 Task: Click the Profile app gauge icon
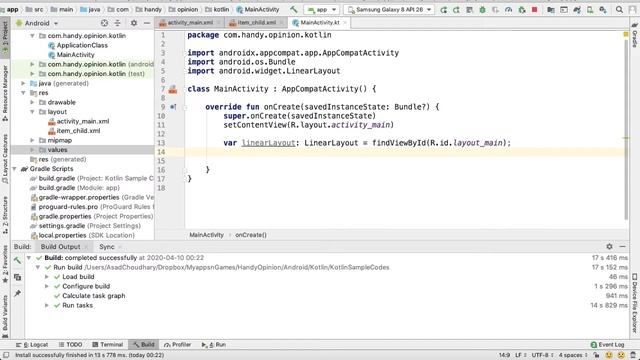click(508, 9)
